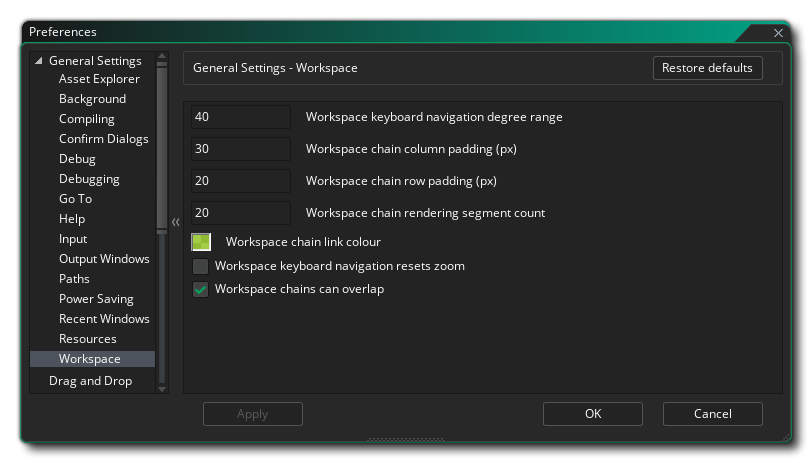Enable Workspace keyboard navigation resets zoom
Screen dimensions: 812x463
coord(201,267)
